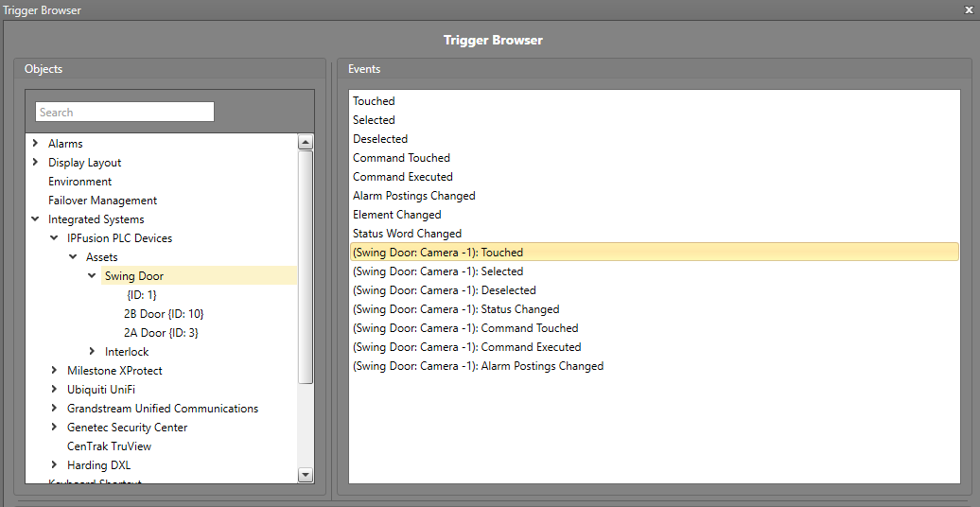Expand the Genetec Security Center node

point(54,428)
